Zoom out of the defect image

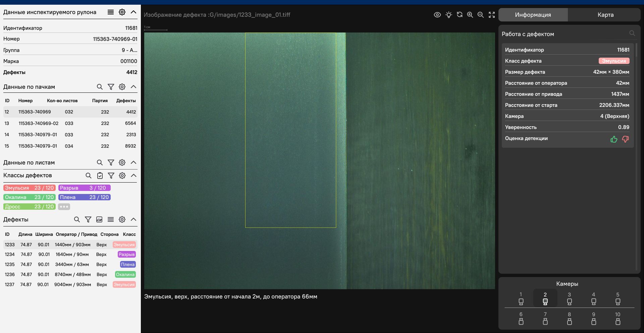481,15
